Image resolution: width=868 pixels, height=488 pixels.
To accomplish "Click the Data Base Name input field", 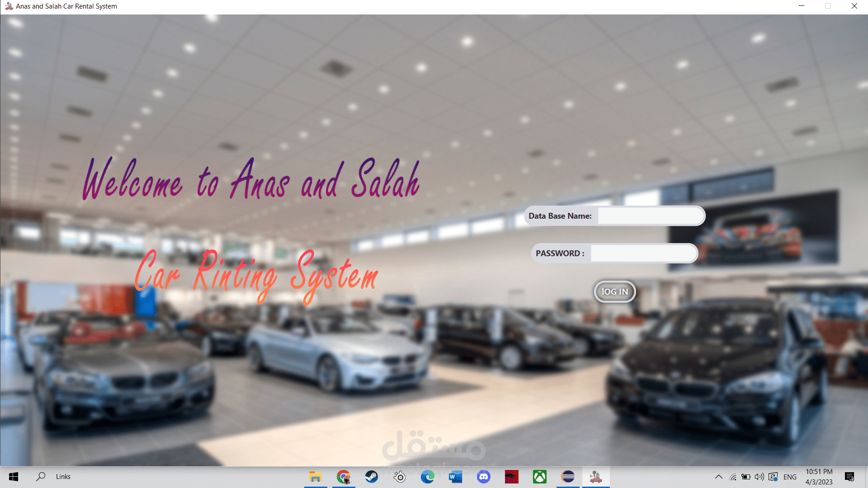I will (651, 216).
